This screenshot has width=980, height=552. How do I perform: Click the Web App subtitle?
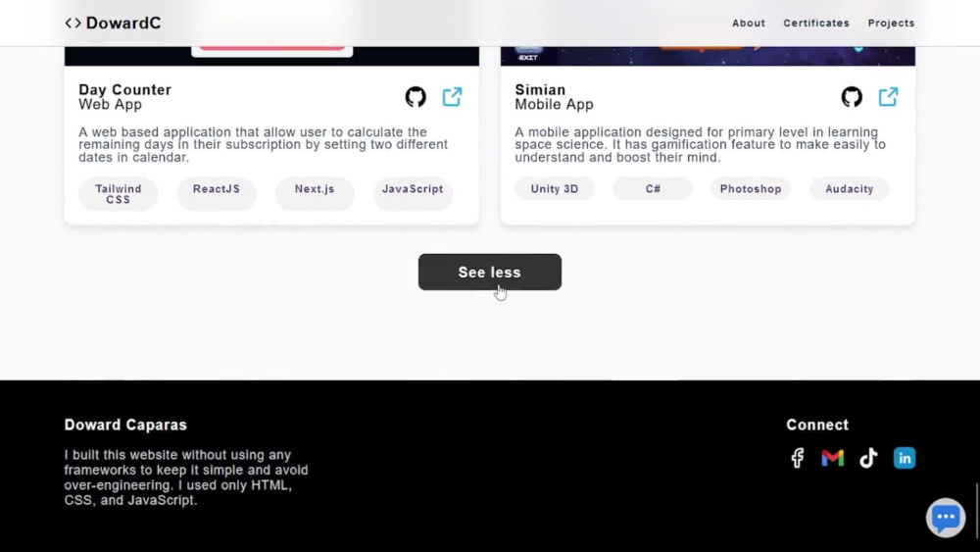click(110, 104)
